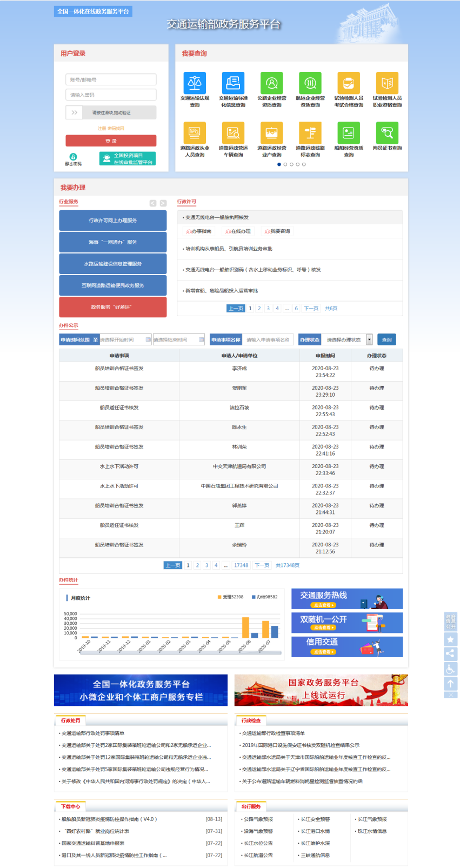Image resolution: width=460 pixels, height=868 pixels.
Task: Open 道路运政营运车辆查询 icon
Action: [x=233, y=132]
